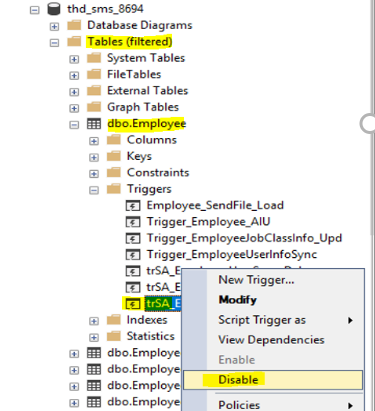Click the Statistics folder icon
The width and height of the screenshot is (375, 411).
(114, 336)
